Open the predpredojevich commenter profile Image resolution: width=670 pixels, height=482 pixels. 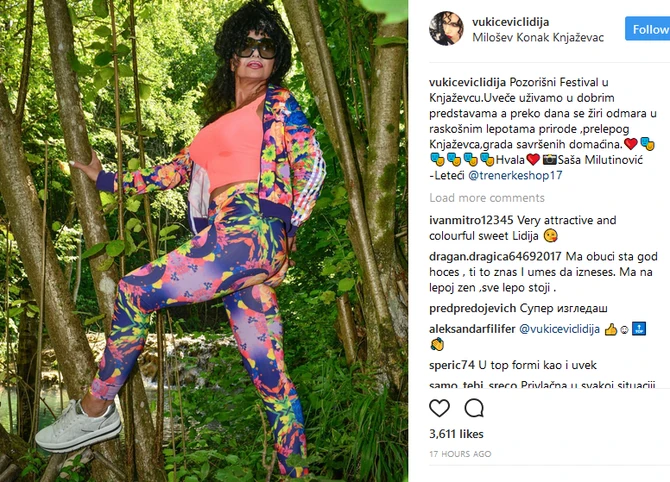click(x=473, y=308)
